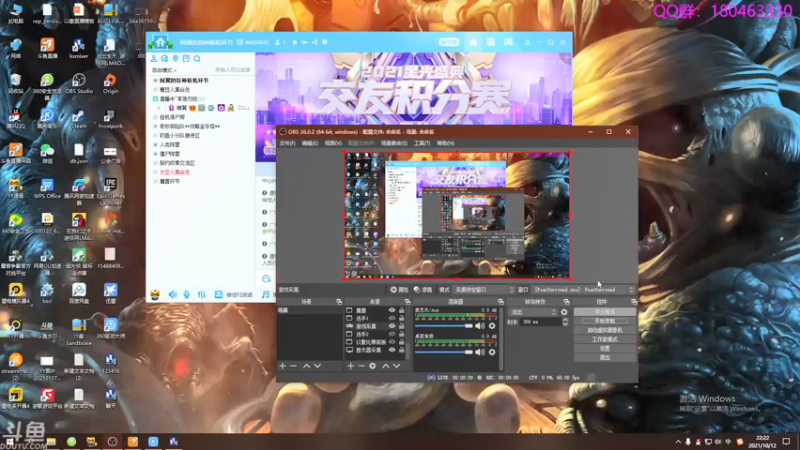Toggle lock of 选手1 source
This screenshot has width=800, height=450.
tap(402, 318)
